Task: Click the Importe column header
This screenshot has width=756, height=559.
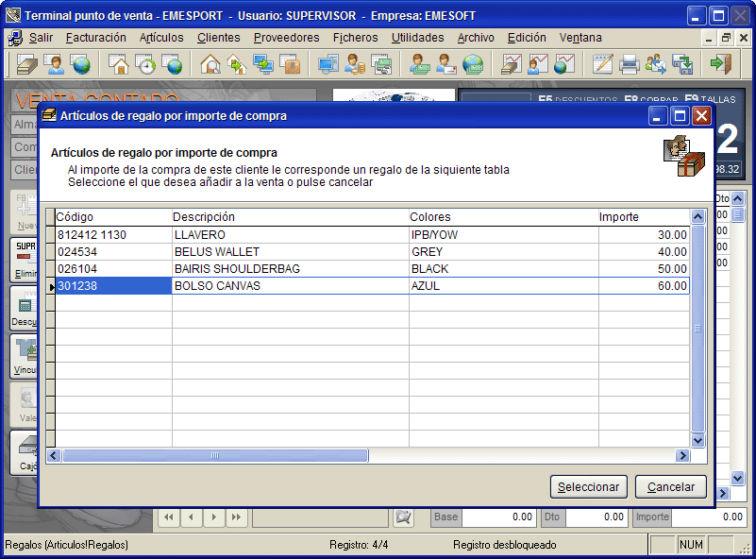Action: tap(642, 217)
